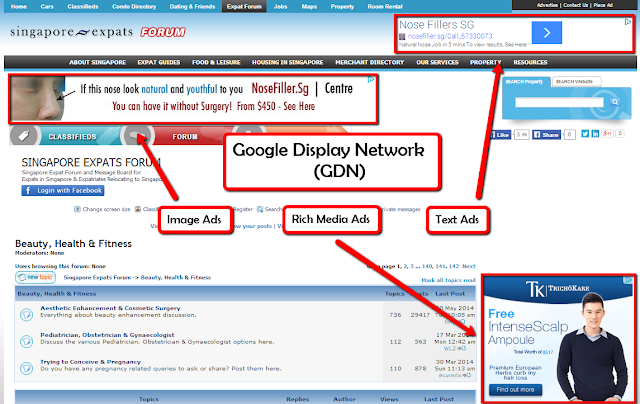Click Find out more in TrichoKare ad

coord(515,390)
